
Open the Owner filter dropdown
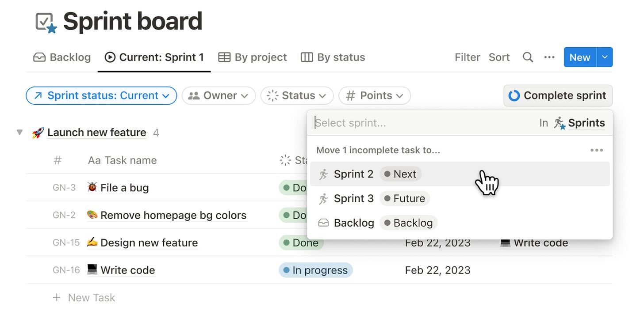tap(218, 95)
